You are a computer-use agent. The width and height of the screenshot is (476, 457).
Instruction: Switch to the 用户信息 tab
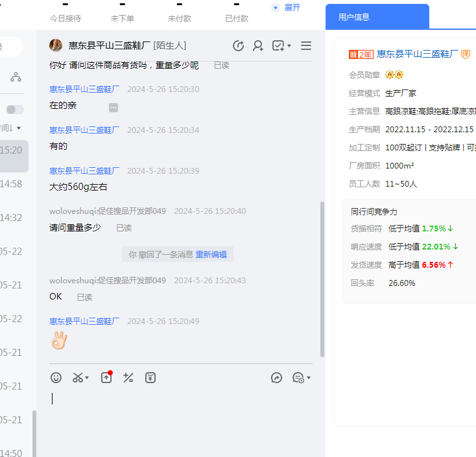pyautogui.click(x=354, y=17)
